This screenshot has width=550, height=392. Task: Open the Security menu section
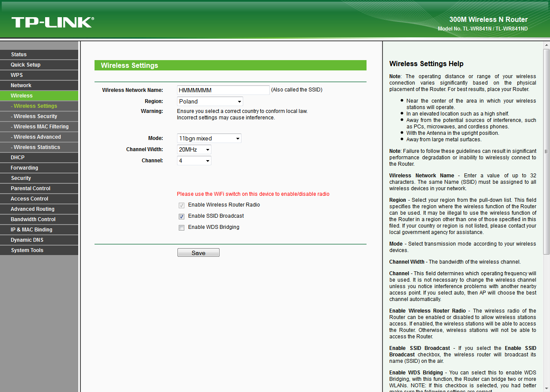[x=39, y=178]
